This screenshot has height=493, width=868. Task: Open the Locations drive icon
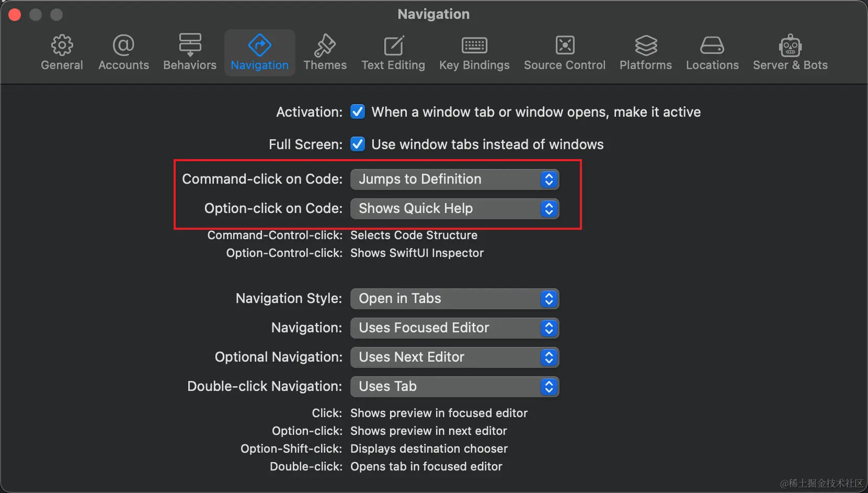pyautogui.click(x=712, y=46)
